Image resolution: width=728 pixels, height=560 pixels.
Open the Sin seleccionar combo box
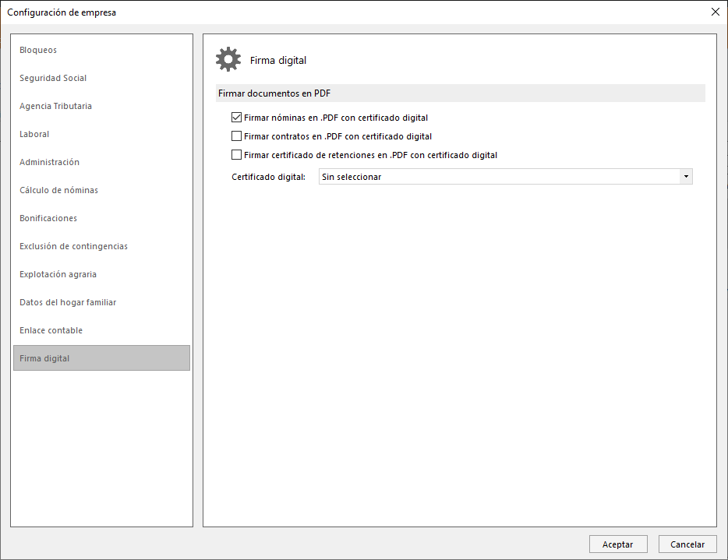point(505,176)
